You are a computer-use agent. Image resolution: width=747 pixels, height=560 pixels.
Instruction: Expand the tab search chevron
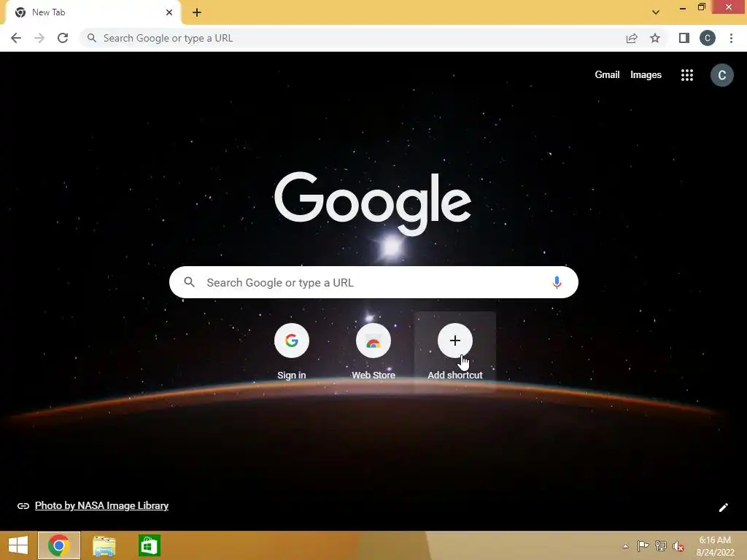[x=656, y=12]
